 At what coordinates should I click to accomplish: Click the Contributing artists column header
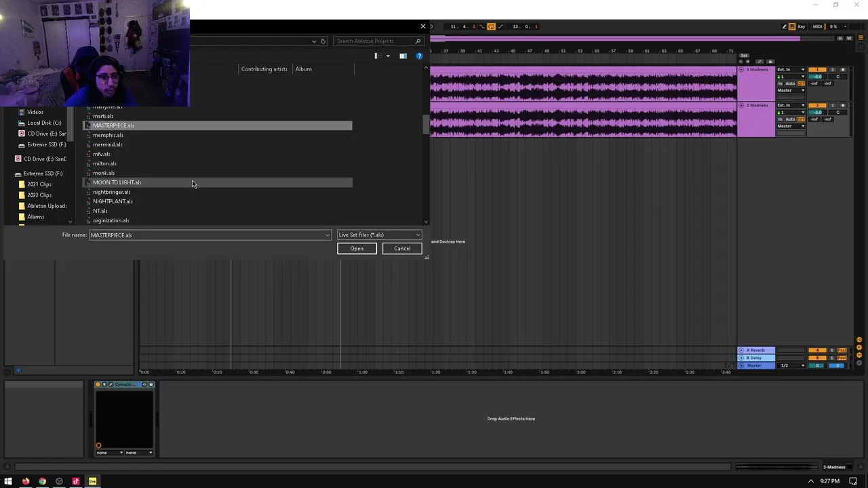click(x=264, y=69)
